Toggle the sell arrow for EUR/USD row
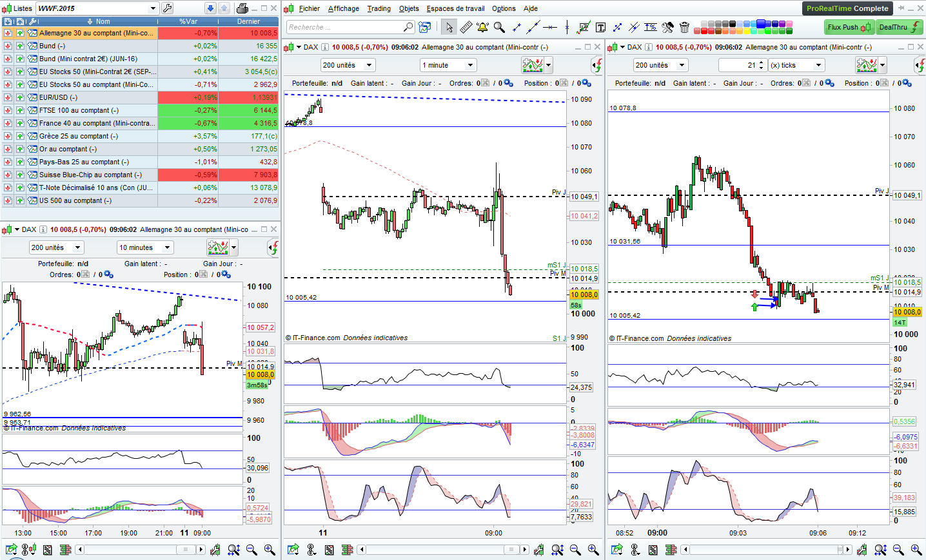Image resolution: width=926 pixels, height=560 pixels. (x=8, y=97)
